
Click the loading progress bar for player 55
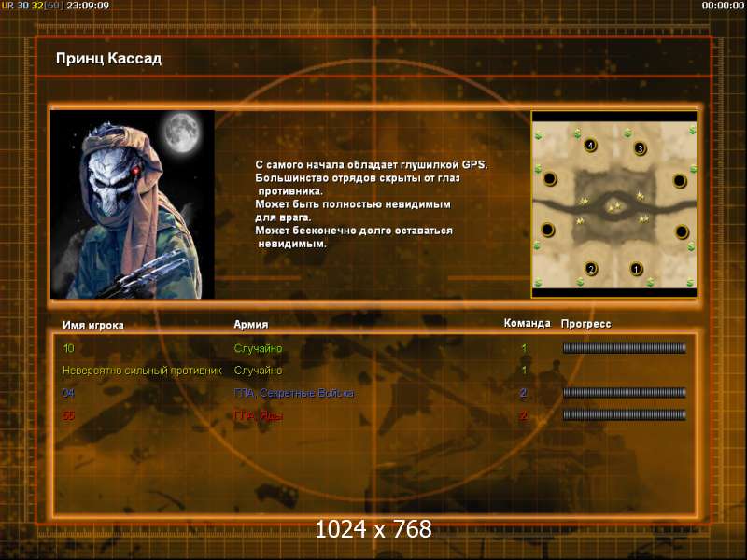pos(625,414)
